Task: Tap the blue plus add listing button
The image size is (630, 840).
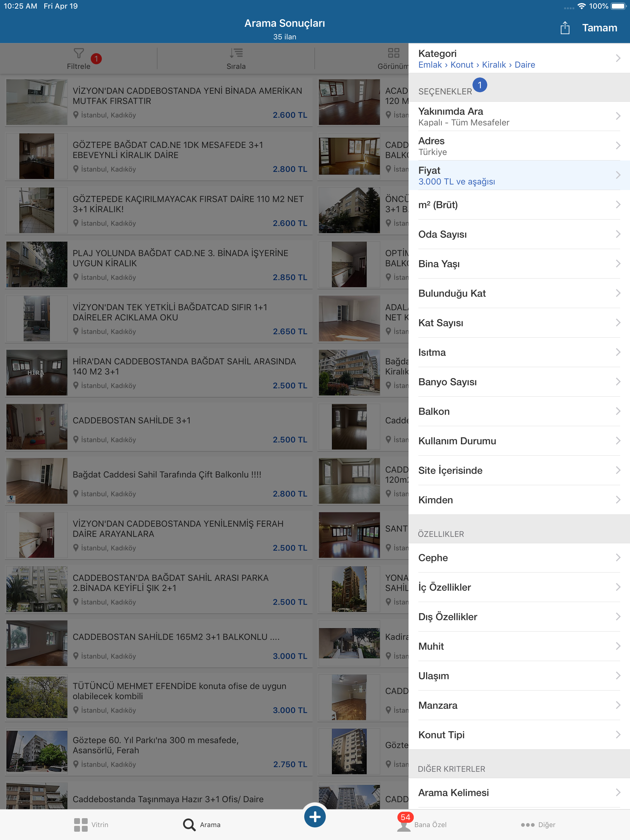Action: 315,816
